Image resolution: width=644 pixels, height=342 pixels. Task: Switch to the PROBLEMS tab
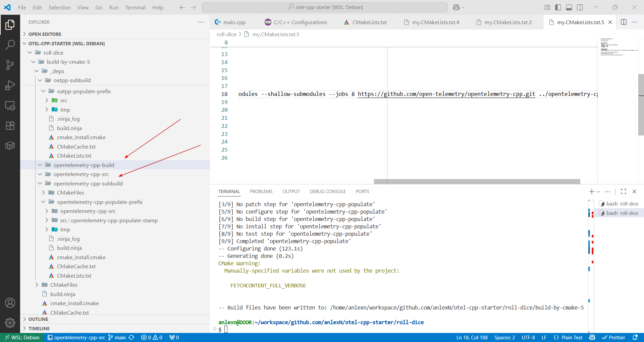(x=261, y=191)
